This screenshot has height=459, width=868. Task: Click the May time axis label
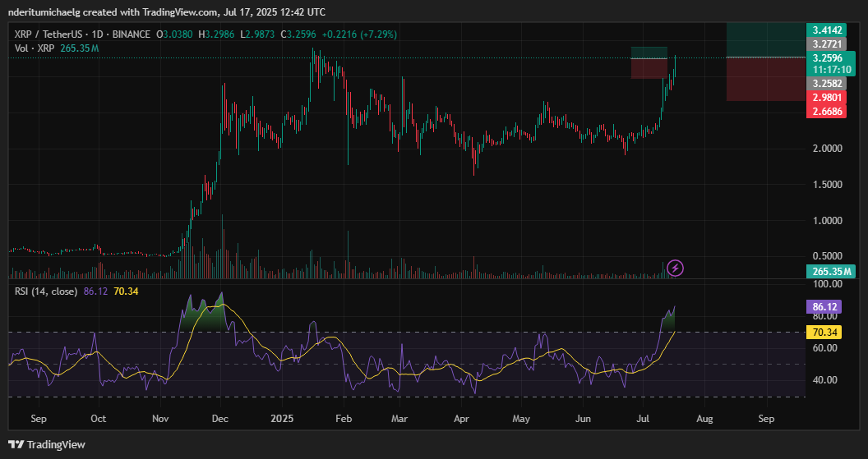coord(521,420)
